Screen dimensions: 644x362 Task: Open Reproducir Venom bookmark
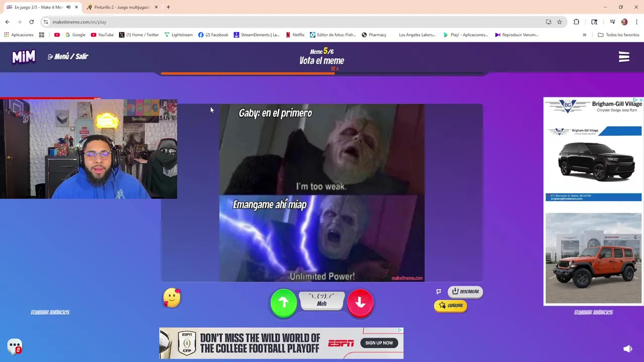517,35
